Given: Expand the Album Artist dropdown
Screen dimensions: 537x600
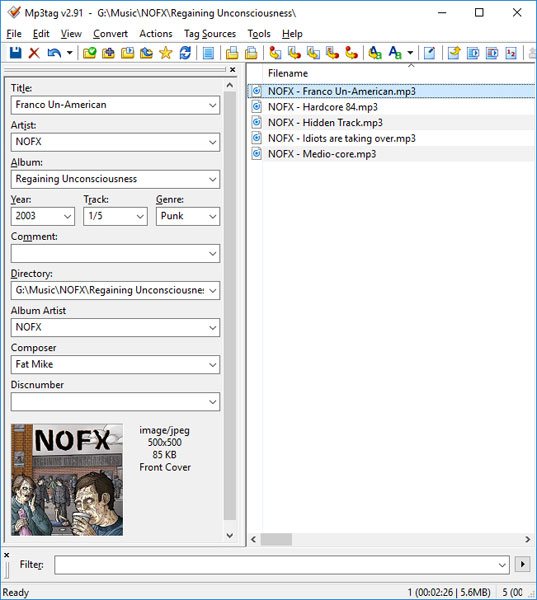Looking at the screenshot, I should pyautogui.click(x=212, y=328).
